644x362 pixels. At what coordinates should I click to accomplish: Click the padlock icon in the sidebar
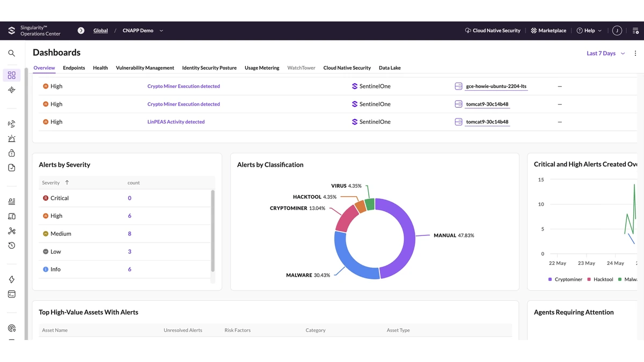point(12,153)
